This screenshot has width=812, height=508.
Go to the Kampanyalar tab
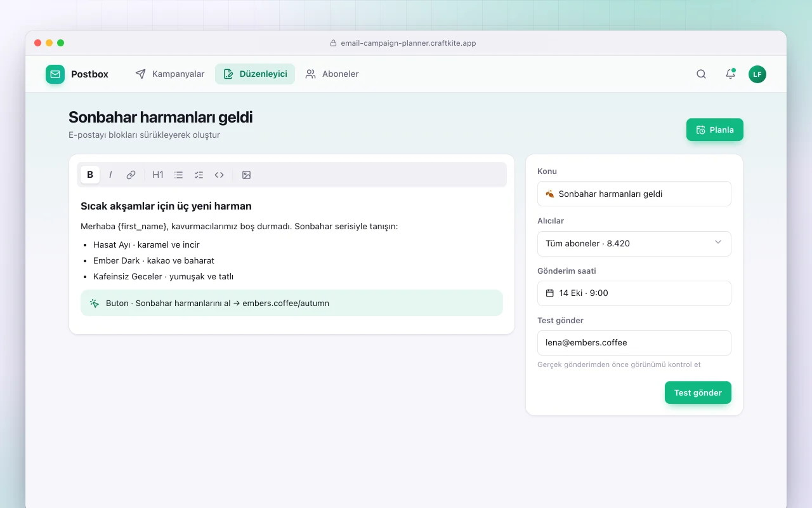170,74
